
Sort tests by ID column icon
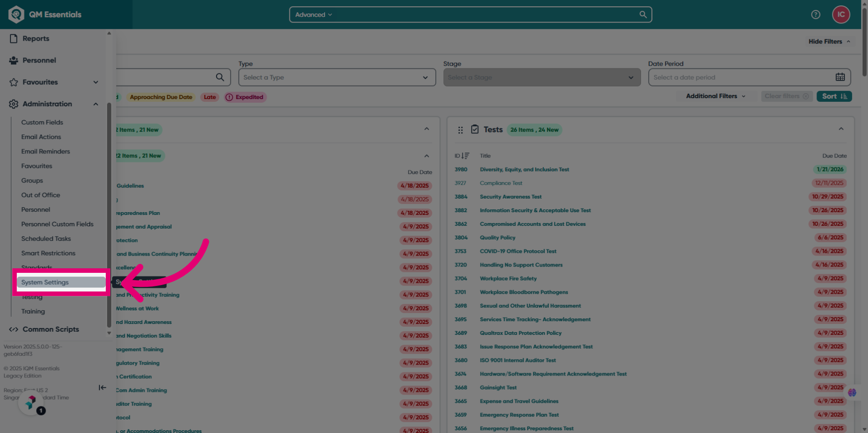click(x=465, y=156)
